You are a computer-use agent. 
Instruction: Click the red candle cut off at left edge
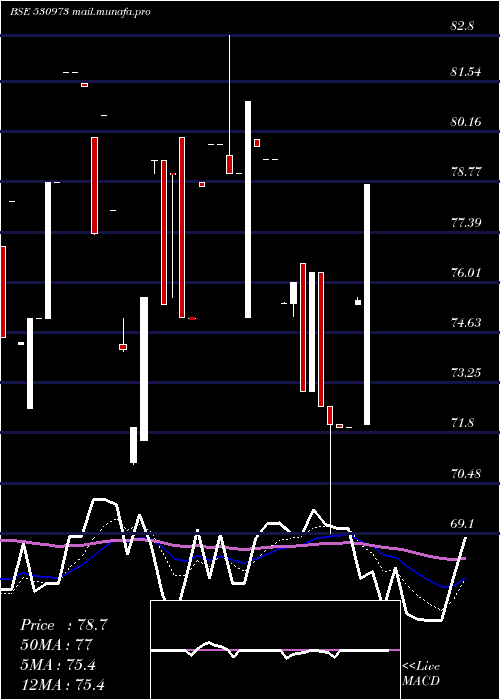click(3, 292)
